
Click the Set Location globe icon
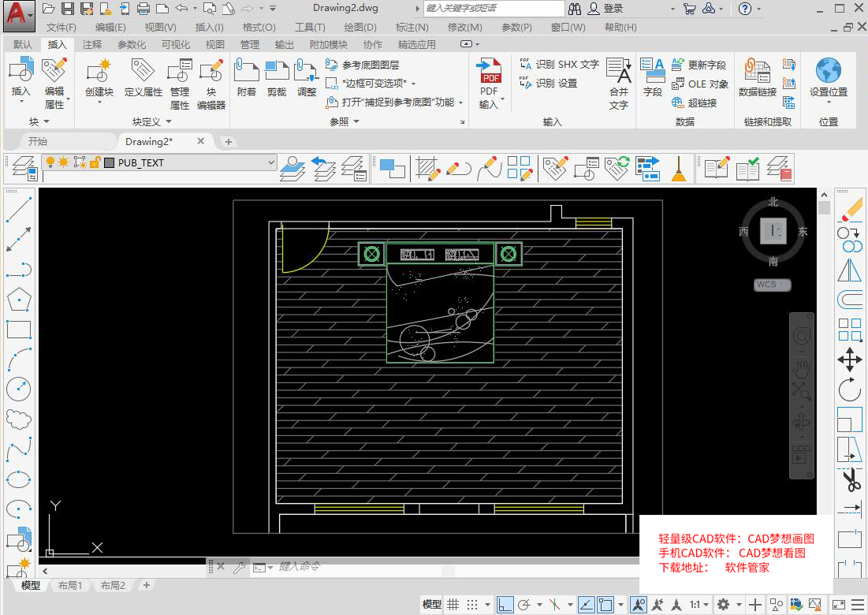point(828,71)
